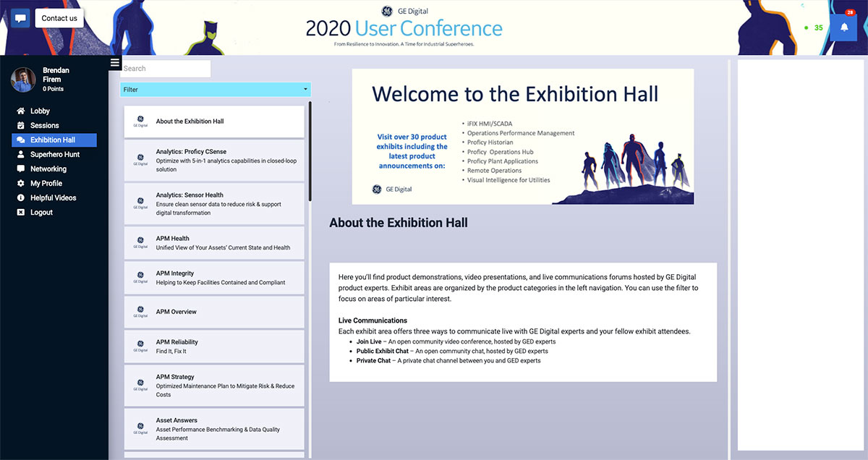Click the Helpful Videos info icon
Viewport: 868px width, 460px height.
[x=21, y=198]
